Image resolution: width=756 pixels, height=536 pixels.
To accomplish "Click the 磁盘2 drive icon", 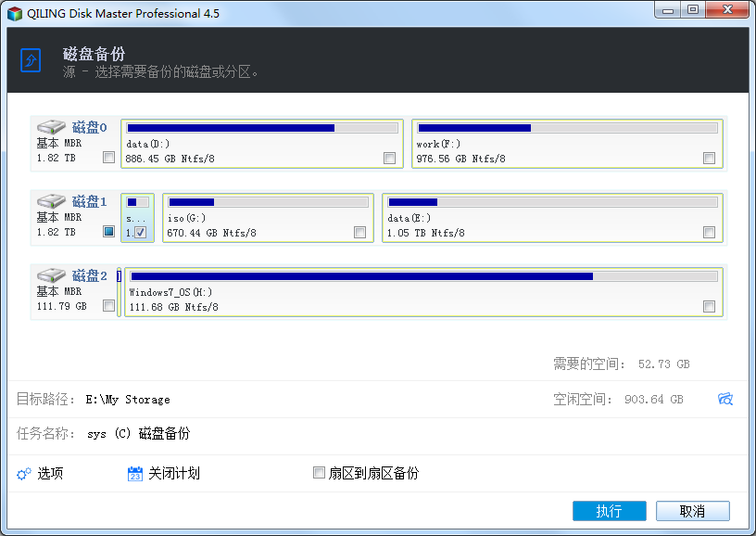I will (51, 275).
